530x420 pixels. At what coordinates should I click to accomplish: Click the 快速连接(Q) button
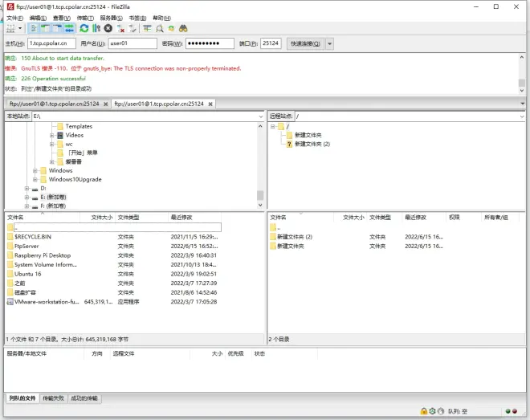pos(306,43)
